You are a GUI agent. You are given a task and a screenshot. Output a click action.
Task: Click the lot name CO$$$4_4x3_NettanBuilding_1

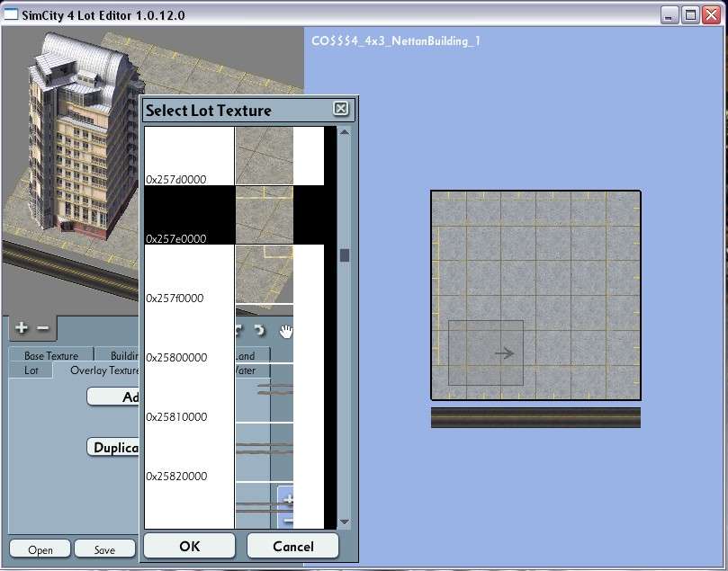point(396,40)
